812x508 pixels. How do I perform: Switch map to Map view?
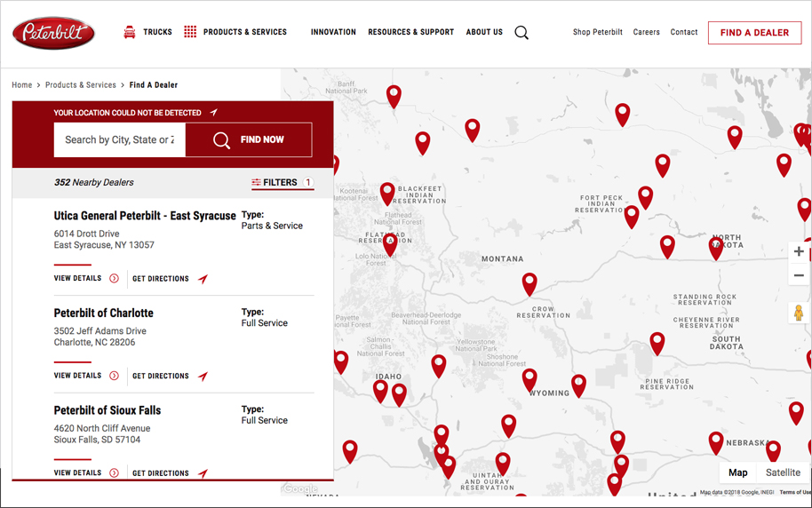pyautogui.click(x=738, y=472)
